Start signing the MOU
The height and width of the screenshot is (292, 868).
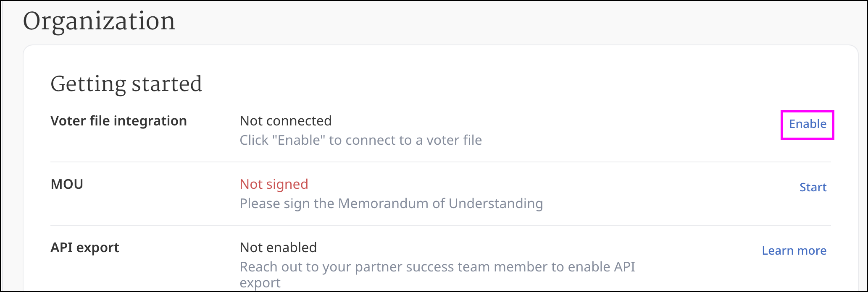813,188
